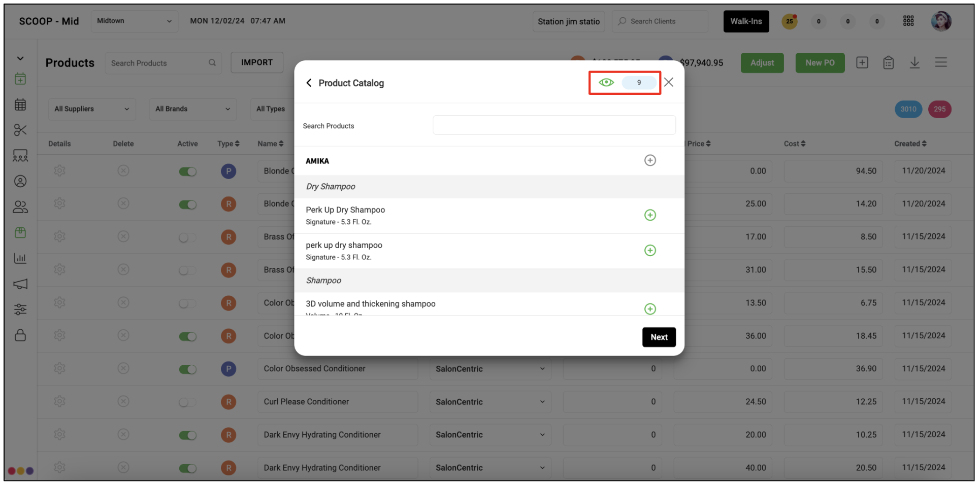This screenshot has height=486, width=980.
Task: Toggle Active switch for Curl Please Conditioner
Action: pos(187,402)
